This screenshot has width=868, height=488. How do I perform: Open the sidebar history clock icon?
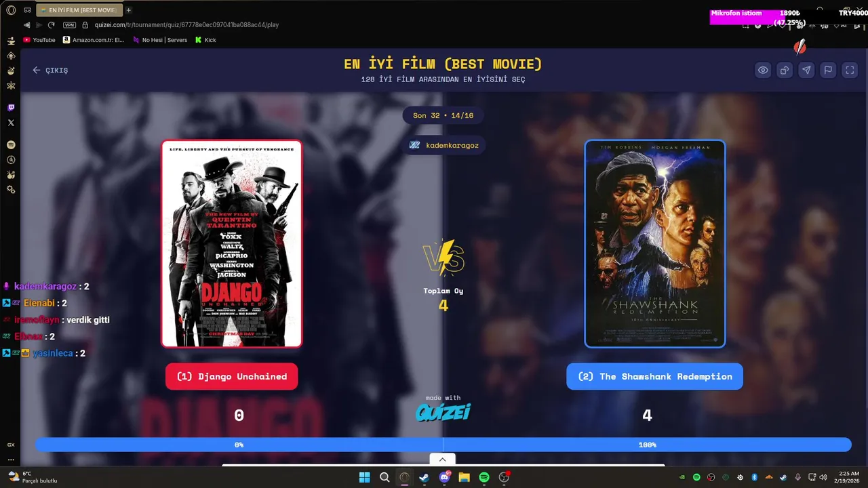pyautogui.click(x=11, y=160)
